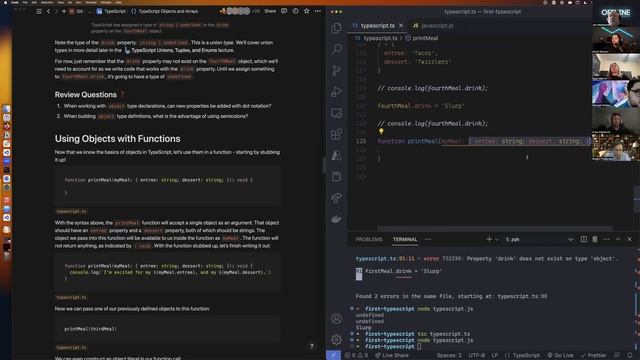
Task: Open the Docker view icon
Action: click(336, 219)
